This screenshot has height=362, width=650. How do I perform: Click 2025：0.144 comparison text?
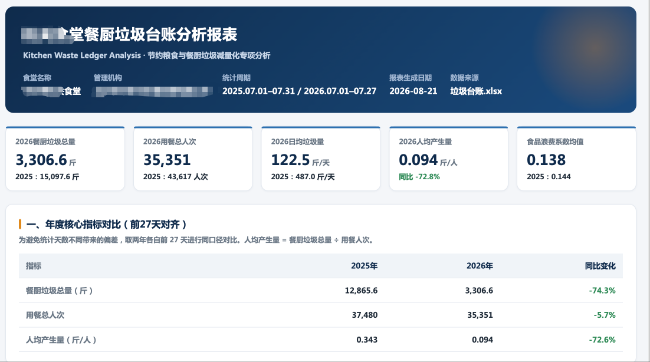coord(549,177)
